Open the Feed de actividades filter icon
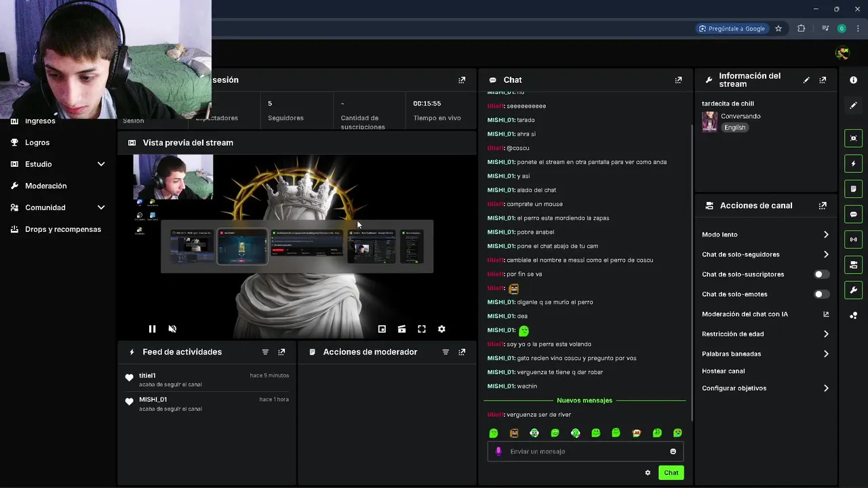Image resolution: width=868 pixels, height=488 pixels. pos(265,352)
